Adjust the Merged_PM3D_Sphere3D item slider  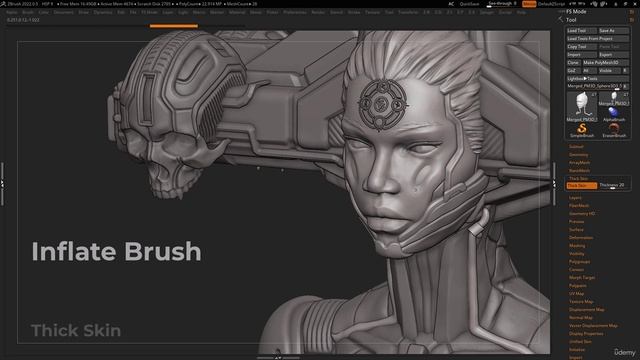coord(594,86)
